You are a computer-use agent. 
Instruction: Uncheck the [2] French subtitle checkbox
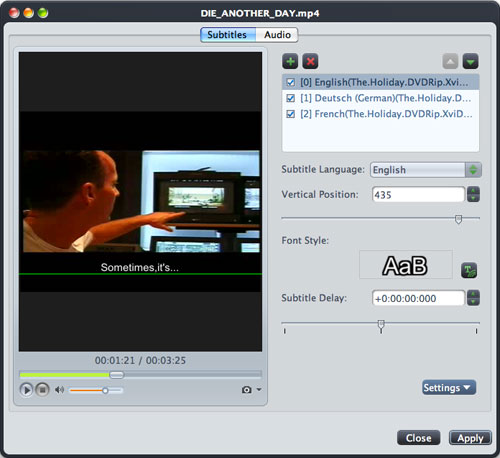[291, 114]
